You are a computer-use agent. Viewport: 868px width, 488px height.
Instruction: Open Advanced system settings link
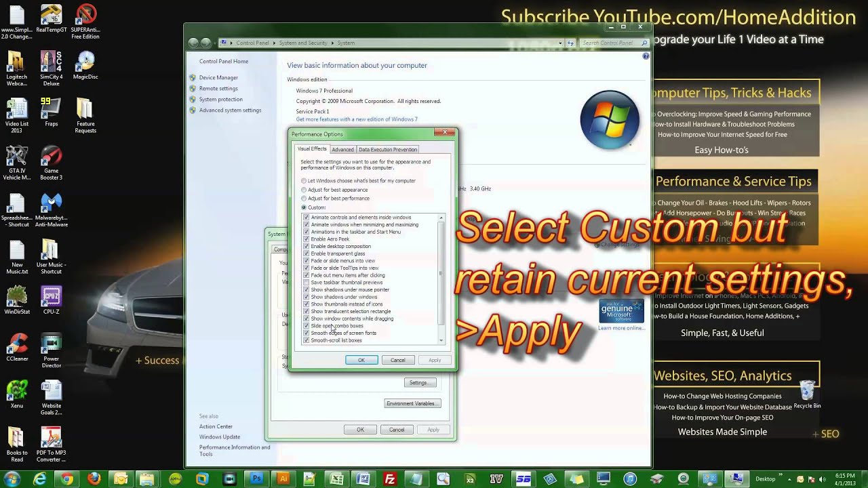[x=230, y=110]
